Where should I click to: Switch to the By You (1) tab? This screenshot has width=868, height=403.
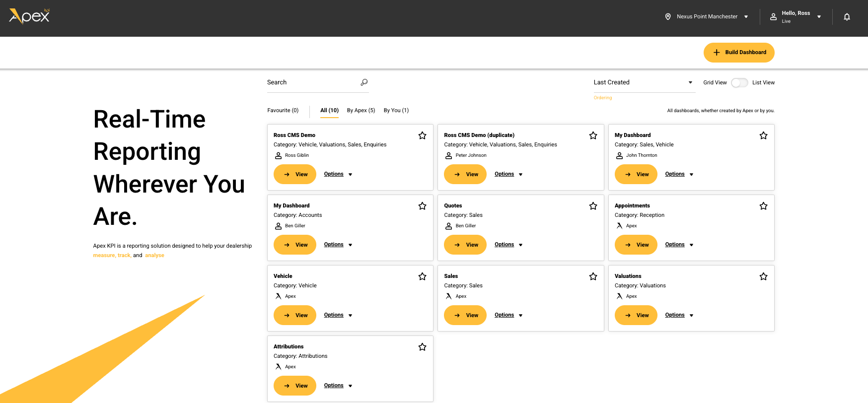pos(396,110)
